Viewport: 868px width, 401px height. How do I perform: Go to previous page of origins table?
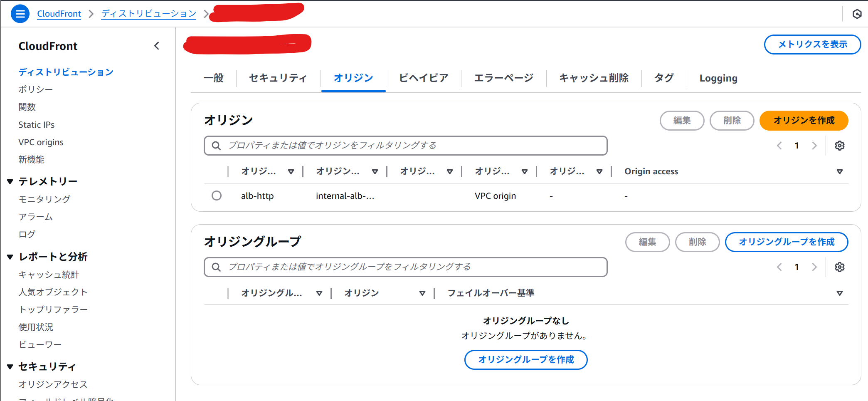779,146
